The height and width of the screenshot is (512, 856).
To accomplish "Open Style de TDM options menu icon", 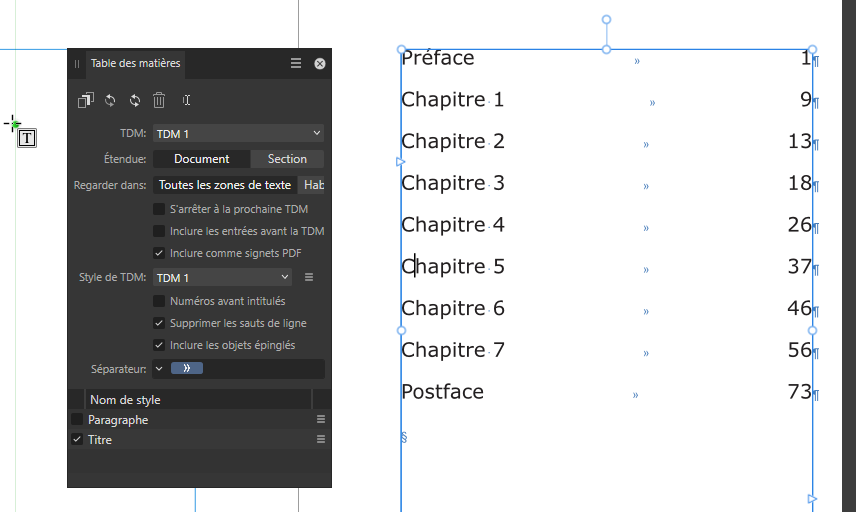I will 309,277.
